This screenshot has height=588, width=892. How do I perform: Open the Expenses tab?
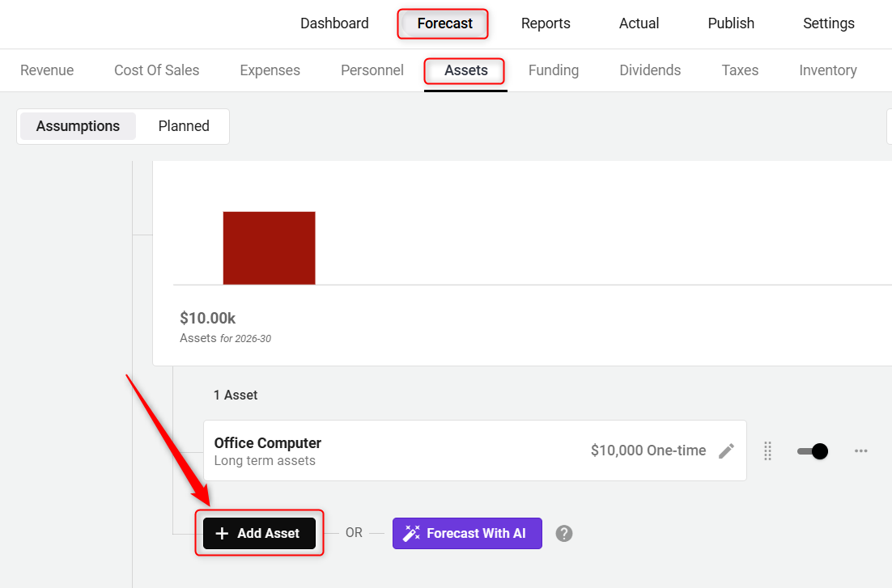click(x=270, y=70)
